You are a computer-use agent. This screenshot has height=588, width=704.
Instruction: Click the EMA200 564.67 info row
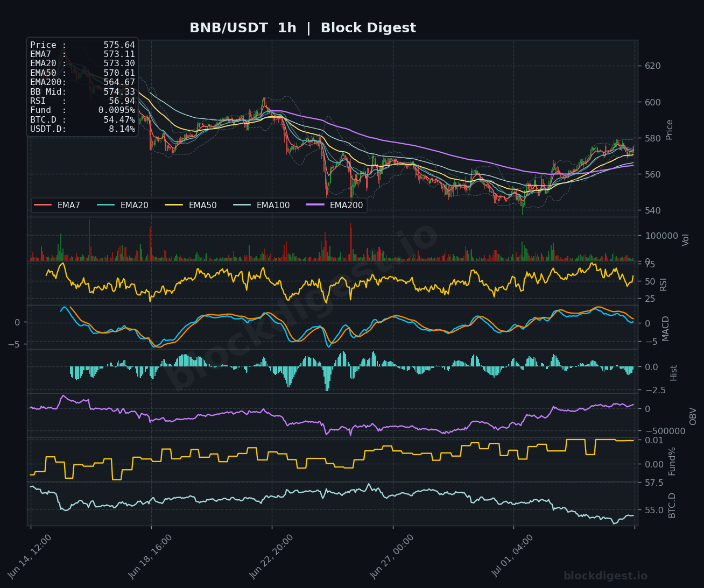pos(82,82)
